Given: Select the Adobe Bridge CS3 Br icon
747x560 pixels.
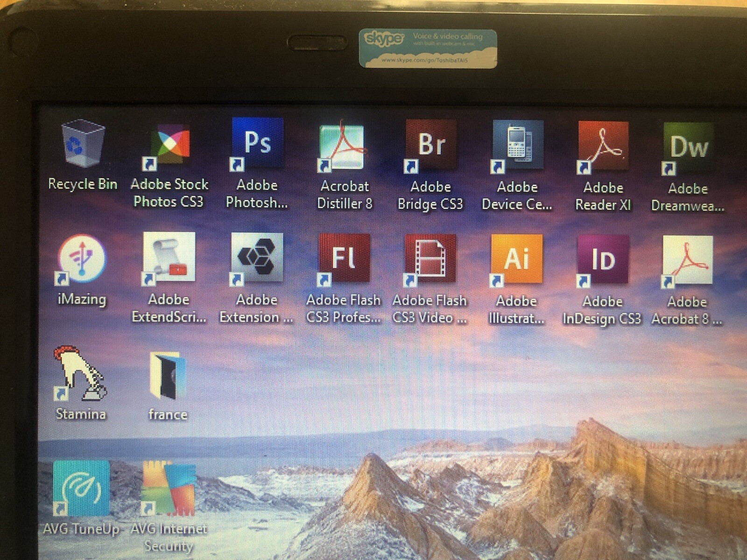Looking at the screenshot, I should (x=430, y=146).
